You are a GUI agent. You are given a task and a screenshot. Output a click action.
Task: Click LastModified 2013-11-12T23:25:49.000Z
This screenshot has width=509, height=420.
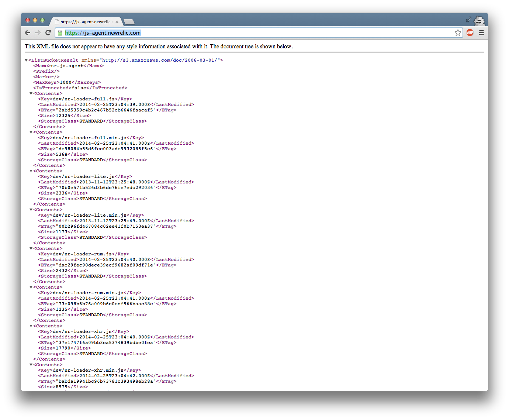tap(115, 221)
